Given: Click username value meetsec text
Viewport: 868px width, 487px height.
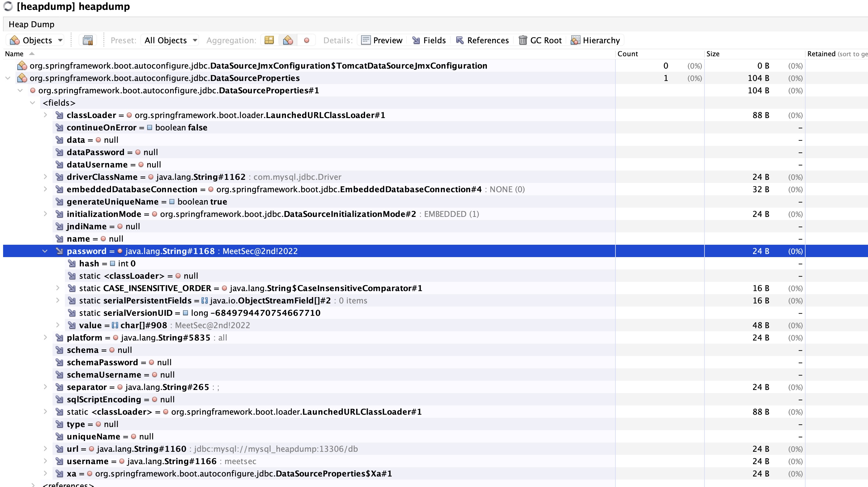Looking at the screenshot, I should pyautogui.click(x=240, y=461).
